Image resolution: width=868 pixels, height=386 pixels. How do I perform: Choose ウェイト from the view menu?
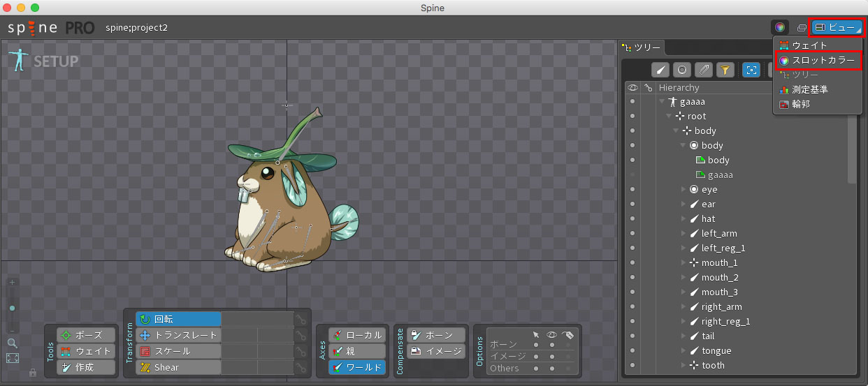[818, 45]
